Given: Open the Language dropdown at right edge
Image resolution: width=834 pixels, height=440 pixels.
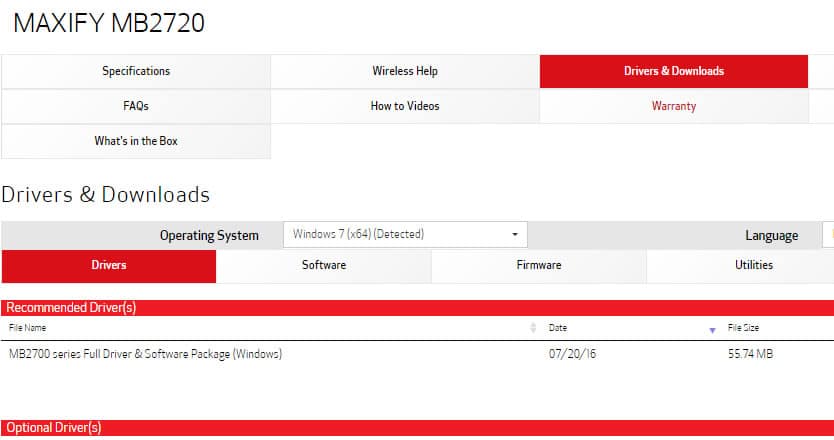Looking at the screenshot, I should click(827, 235).
